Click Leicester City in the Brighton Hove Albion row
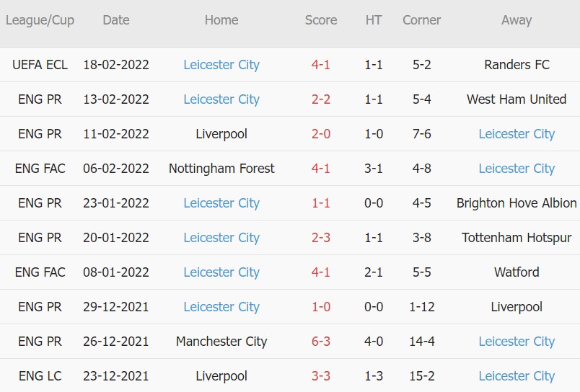This screenshot has width=580, height=392. (x=221, y=203)
